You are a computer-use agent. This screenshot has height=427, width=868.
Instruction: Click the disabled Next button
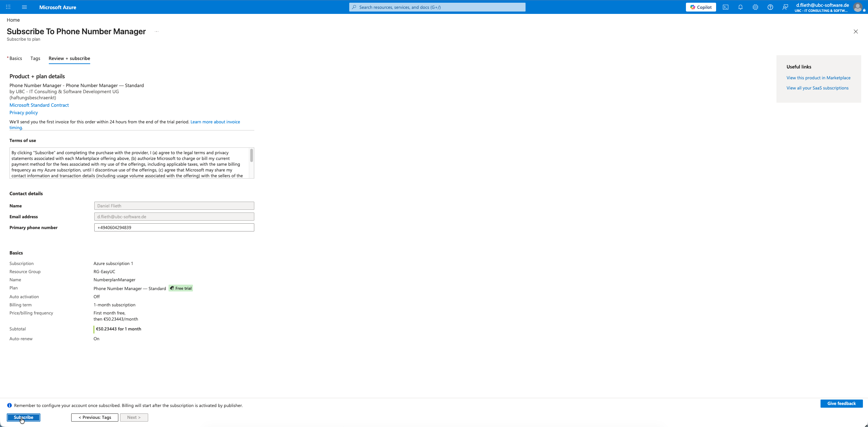click(x=134, y=418)
